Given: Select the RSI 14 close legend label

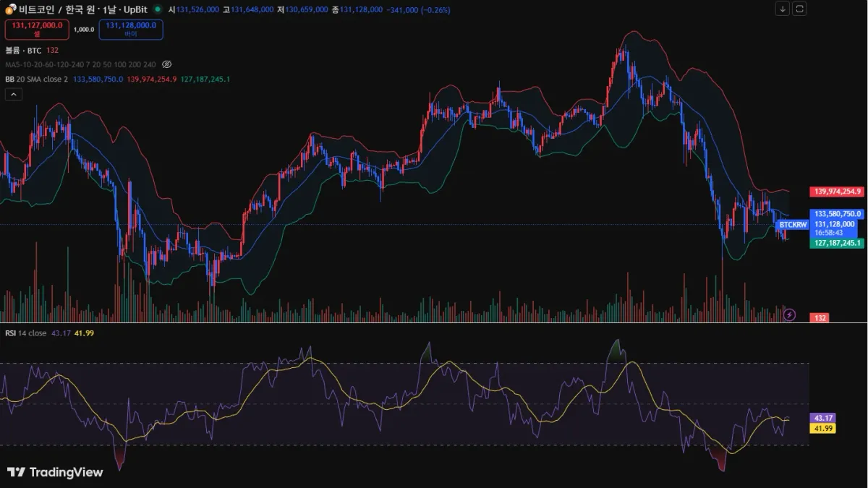Looking at the screenshot, I should [x=26, y=333].
